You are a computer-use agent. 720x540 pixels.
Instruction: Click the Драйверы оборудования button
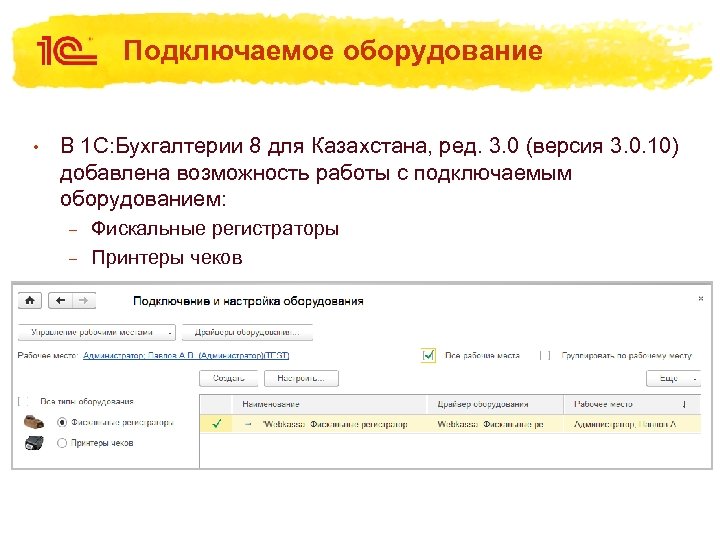pos(247,332)
